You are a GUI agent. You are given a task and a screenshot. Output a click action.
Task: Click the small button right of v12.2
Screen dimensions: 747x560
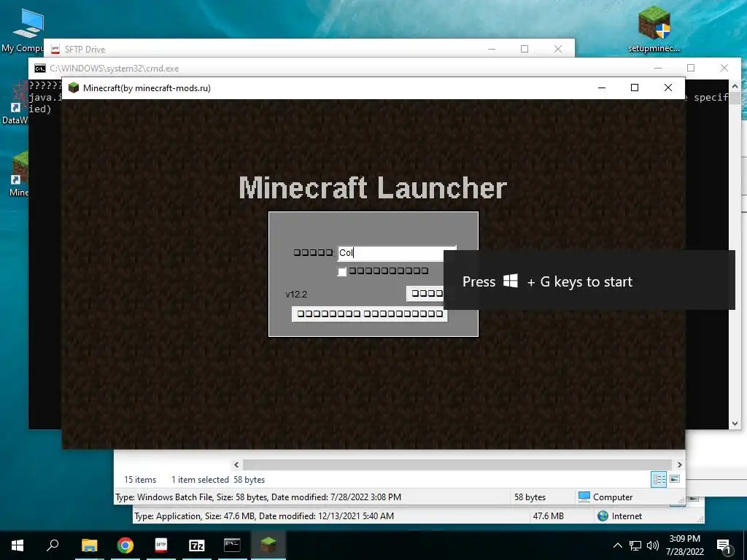pos(426,294)
